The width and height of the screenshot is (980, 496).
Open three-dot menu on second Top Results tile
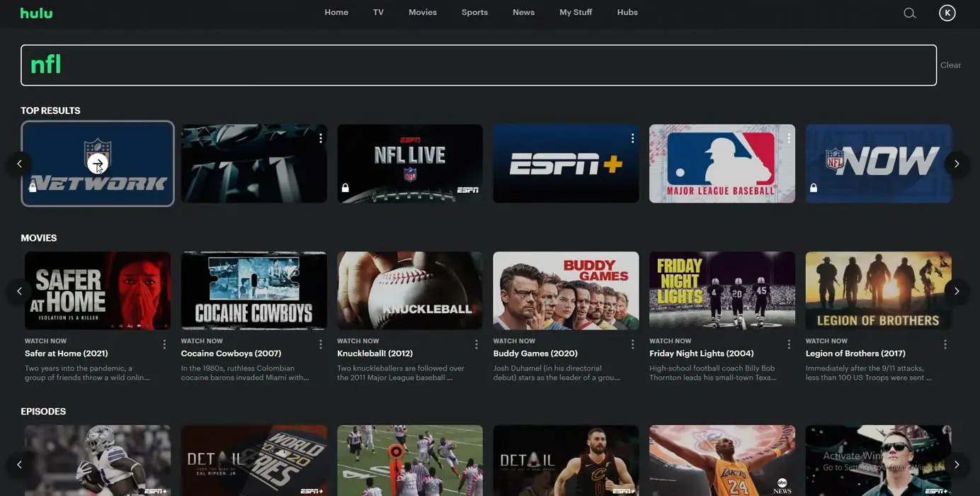[321, 138]
